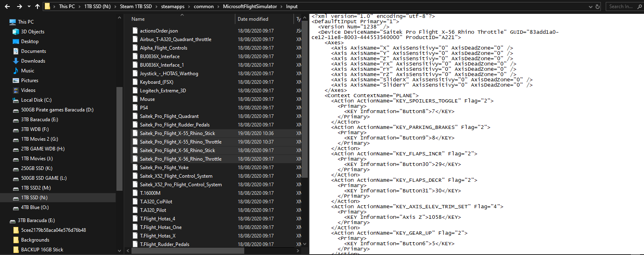Click the Alpha_Flight_Controls file icon
Screen dimensions: 644x255
tap(135, 48)
